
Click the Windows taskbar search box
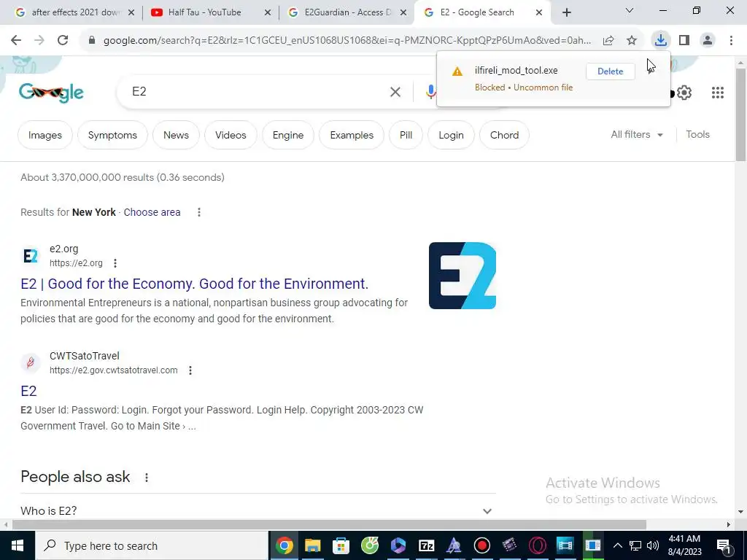(x=152, y=545)
